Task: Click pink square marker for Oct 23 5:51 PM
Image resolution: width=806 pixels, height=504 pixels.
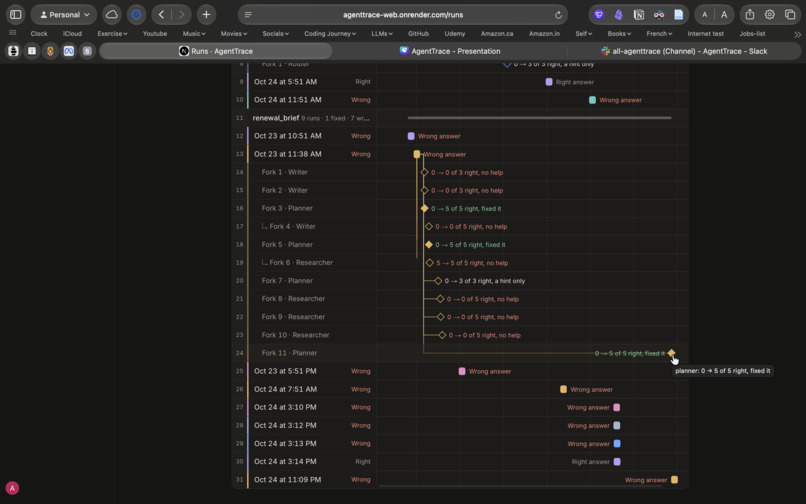Action: pyautogui.click(x=462, y=371)
